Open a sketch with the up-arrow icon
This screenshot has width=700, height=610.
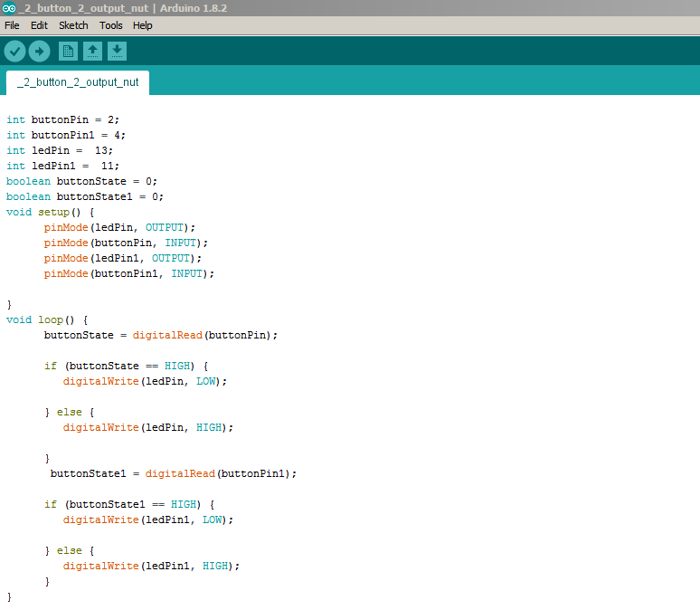pyautogui.click(x=92, y=52)
